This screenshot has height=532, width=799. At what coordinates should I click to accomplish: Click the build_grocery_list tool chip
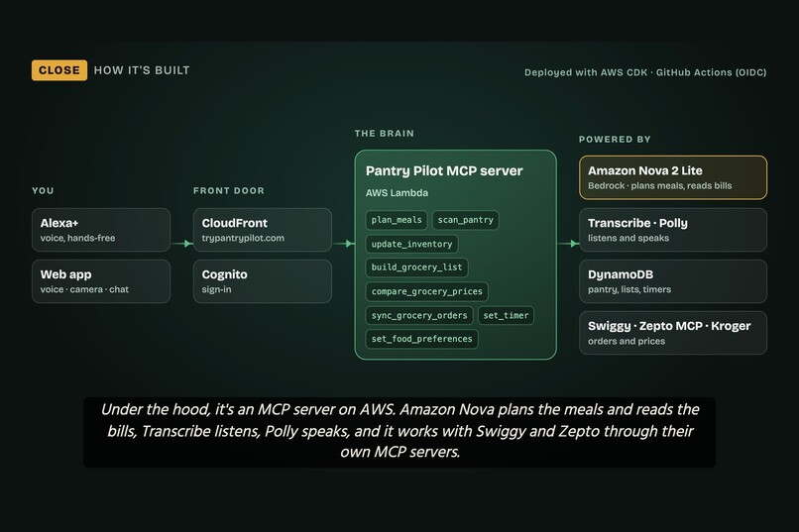pyautogui.click(x=416, y=267)
